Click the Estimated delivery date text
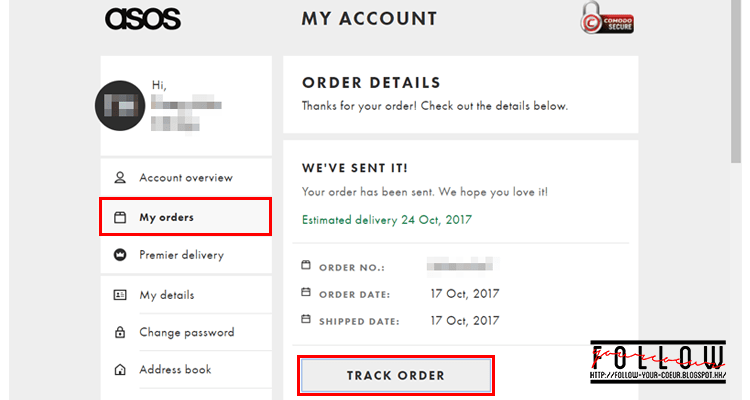This screenshot has height=400, width=750. pyautogui.click(x=386, y=219)
